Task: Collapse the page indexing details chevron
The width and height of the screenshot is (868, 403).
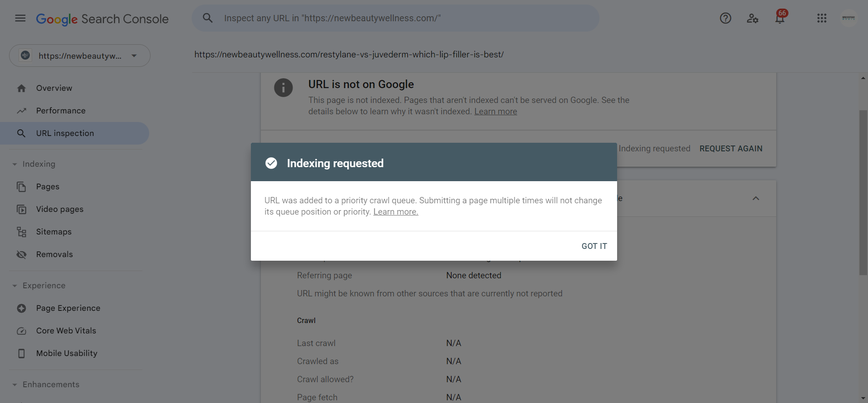Action: click(756, 198)
